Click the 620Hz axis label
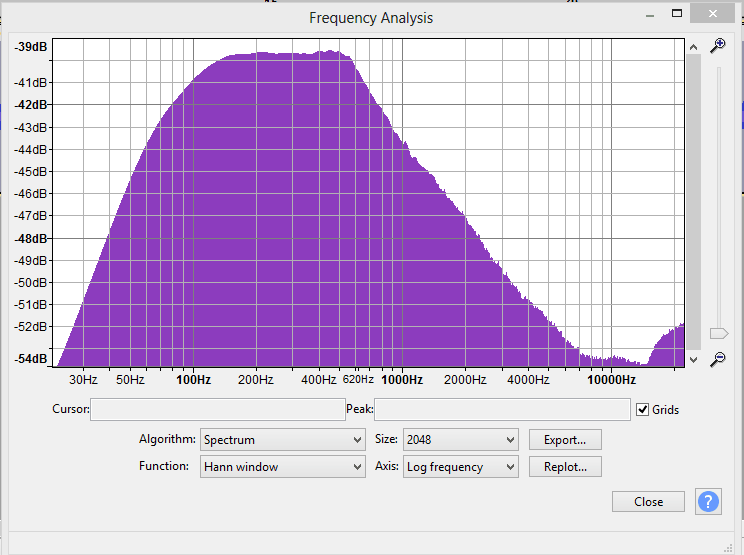The image size is (744, 555). click(358, 379)
